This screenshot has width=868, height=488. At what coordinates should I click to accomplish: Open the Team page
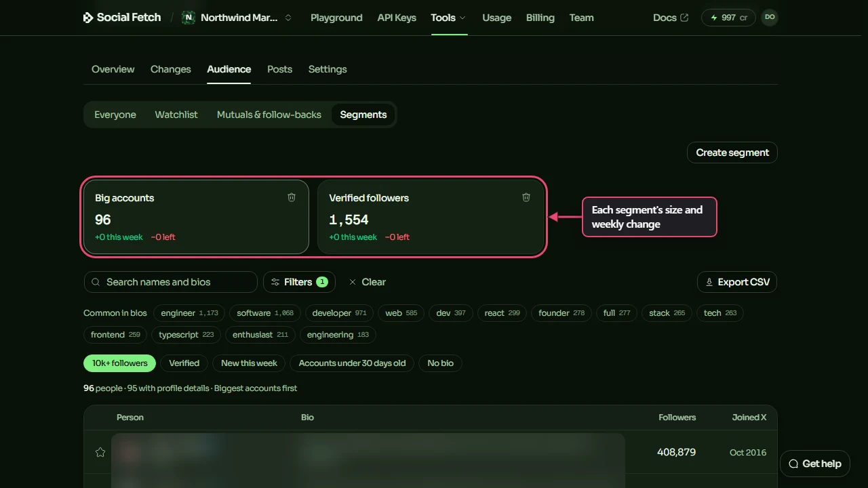click(x=582, y=18)
